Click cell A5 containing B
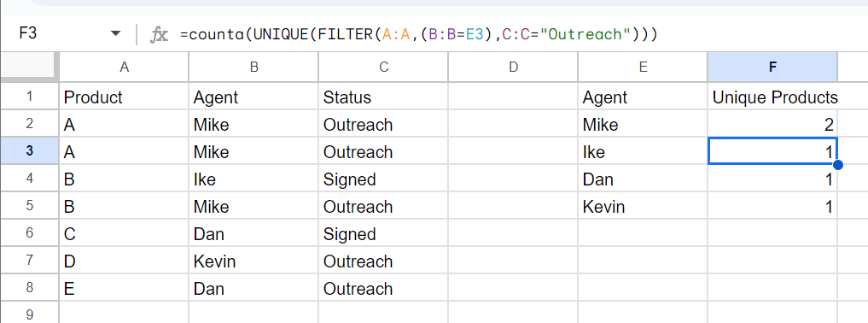This screenshot has height=323, width=868. point(124,206)
